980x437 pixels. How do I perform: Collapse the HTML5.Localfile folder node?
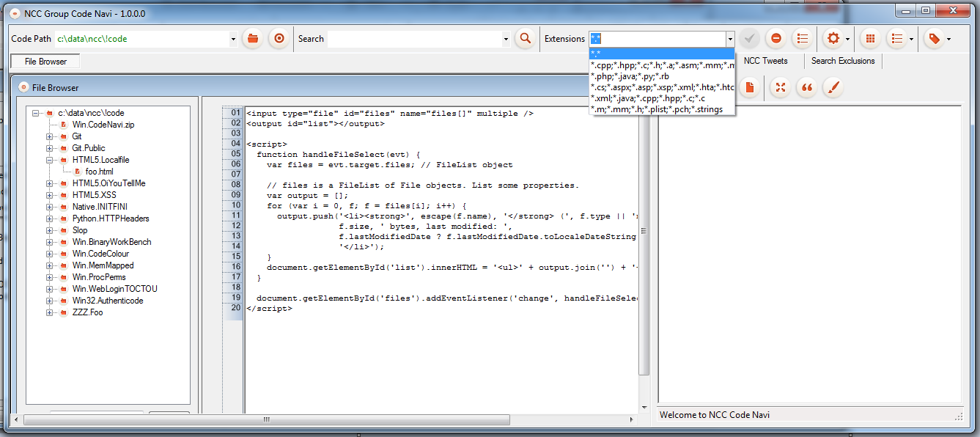49,160
